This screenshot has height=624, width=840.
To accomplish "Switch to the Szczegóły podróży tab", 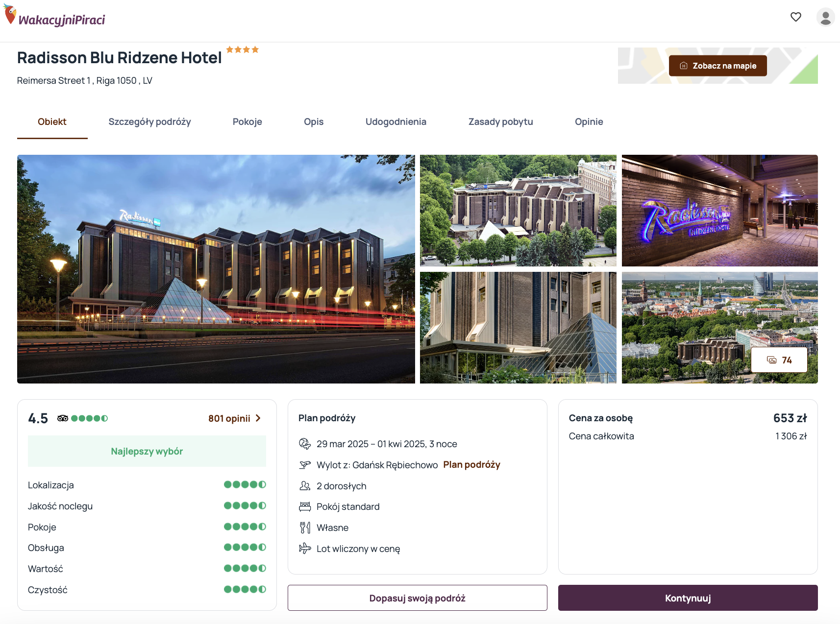I will 149,122.
